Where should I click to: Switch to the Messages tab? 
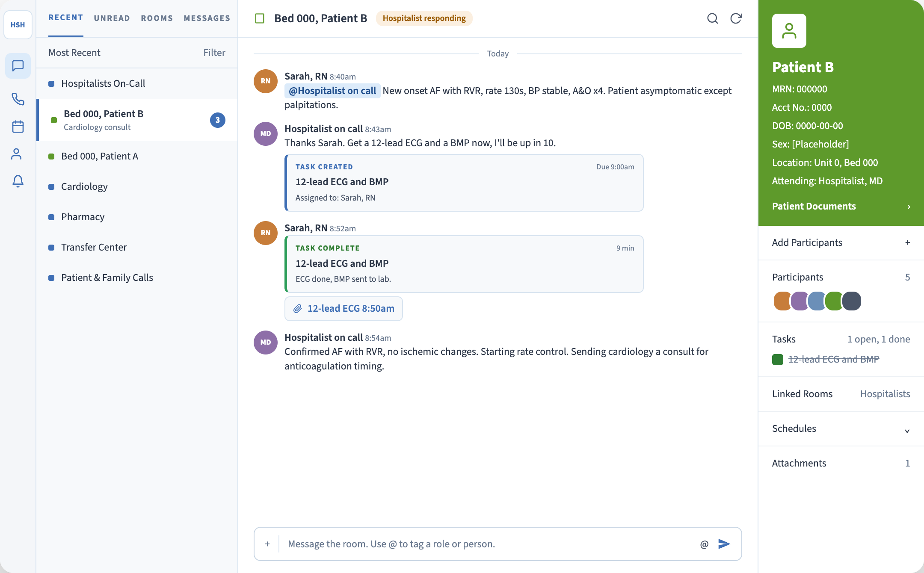click(207, 18)
